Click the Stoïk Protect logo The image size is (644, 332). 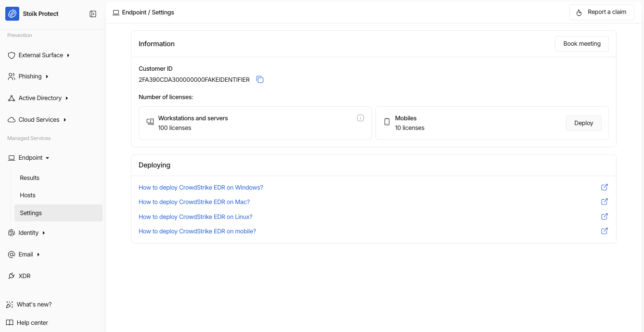[x=12, y=14]
